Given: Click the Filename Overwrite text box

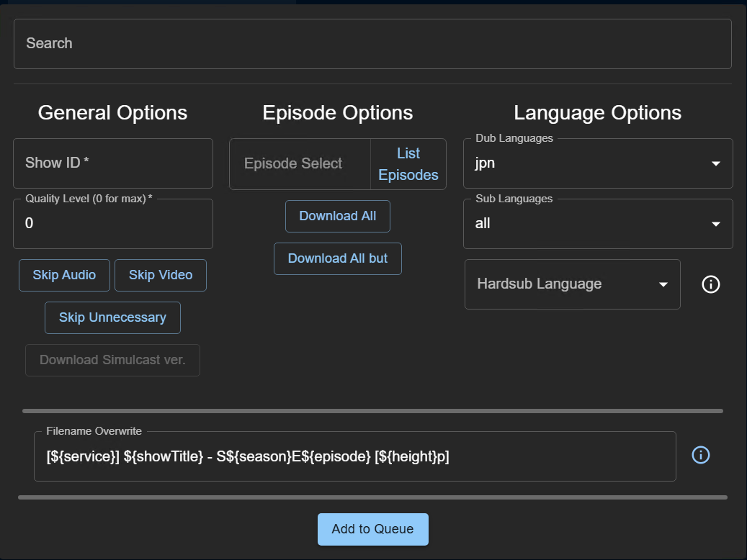Looking at the screenshot, I should pyautogui.click(x=354, y=456).
